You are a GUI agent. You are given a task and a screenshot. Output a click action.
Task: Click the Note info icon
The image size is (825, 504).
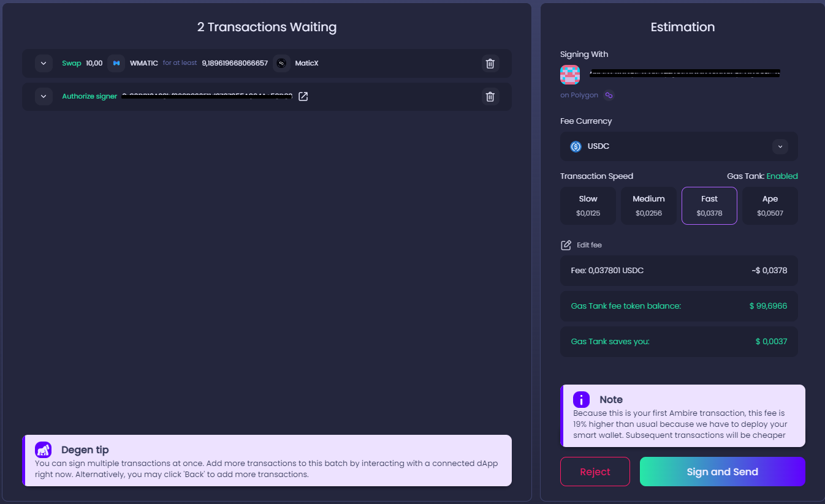point(581,399)
